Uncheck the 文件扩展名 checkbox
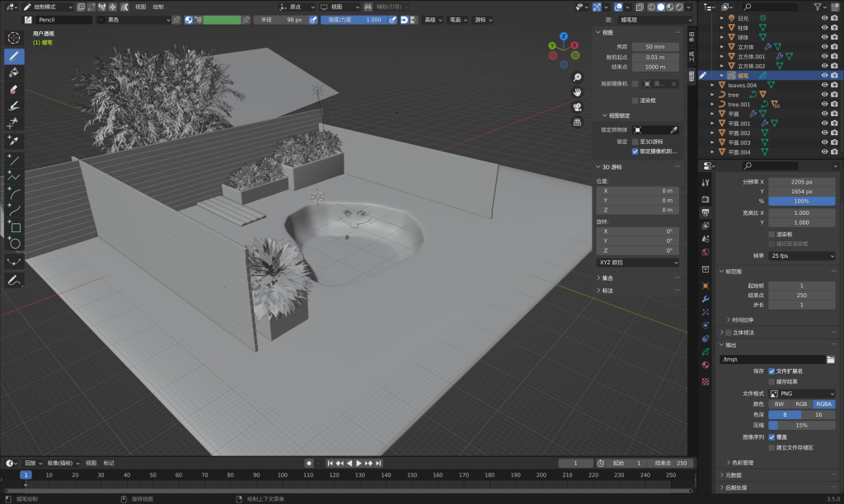 coord(771,371)
